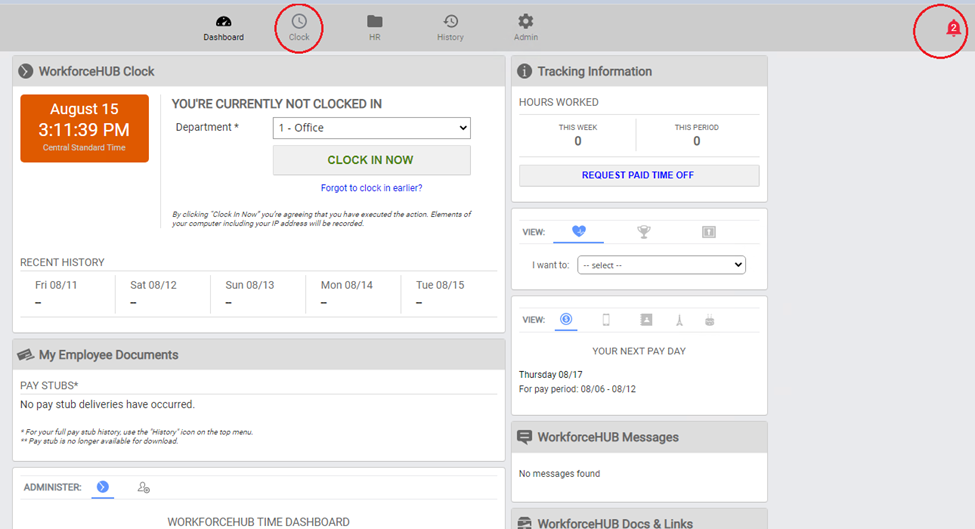Open notifications bell with 2 alerts

pyautogui.click(x=953, y=29)
